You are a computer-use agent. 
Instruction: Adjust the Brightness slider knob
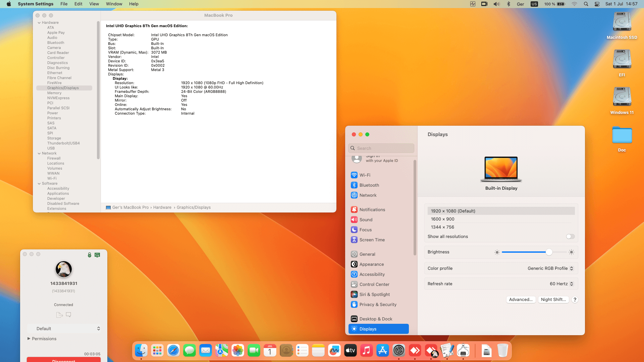(x=549, y=252)
